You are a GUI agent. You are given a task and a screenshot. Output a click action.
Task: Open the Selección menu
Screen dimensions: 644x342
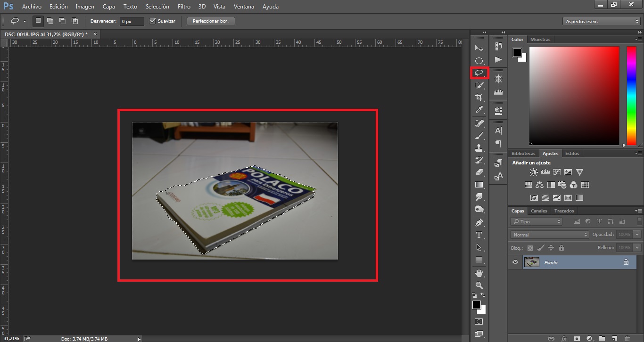pos(157,7)
